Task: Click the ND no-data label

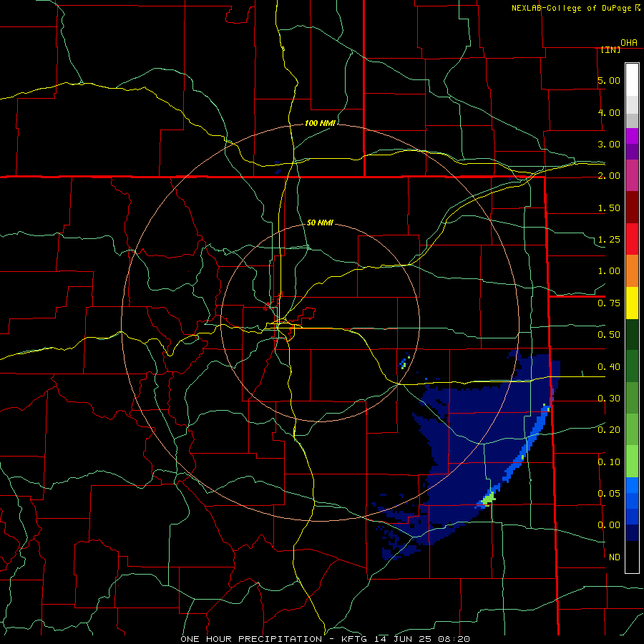Action: [615, 557]
